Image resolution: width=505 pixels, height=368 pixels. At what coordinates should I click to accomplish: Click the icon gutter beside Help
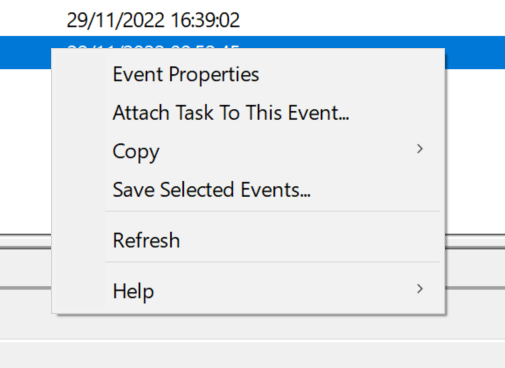coord(79,291)
